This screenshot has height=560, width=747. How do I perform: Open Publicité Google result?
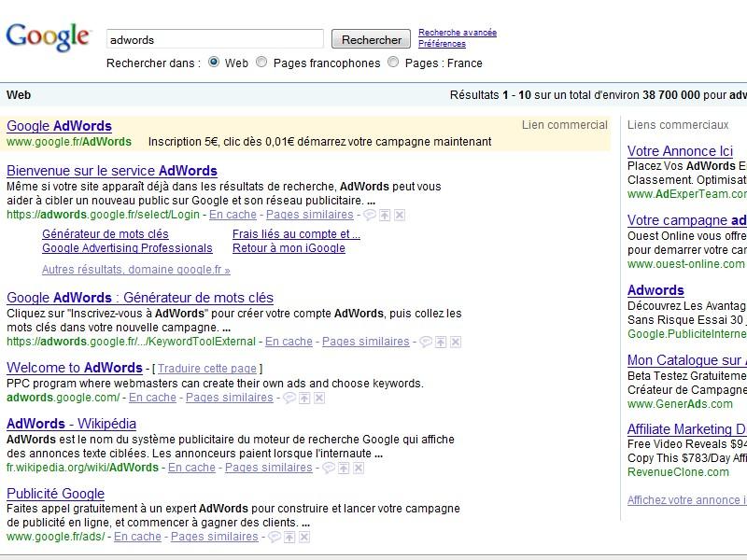(56, 494)
